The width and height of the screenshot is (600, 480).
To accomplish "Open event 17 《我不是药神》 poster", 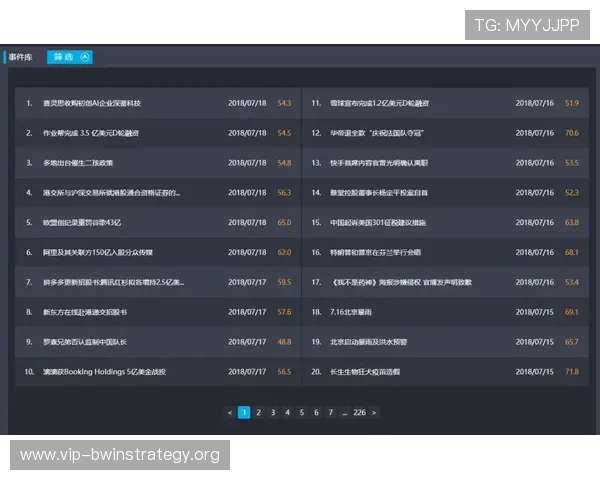I will click(401, 282).
